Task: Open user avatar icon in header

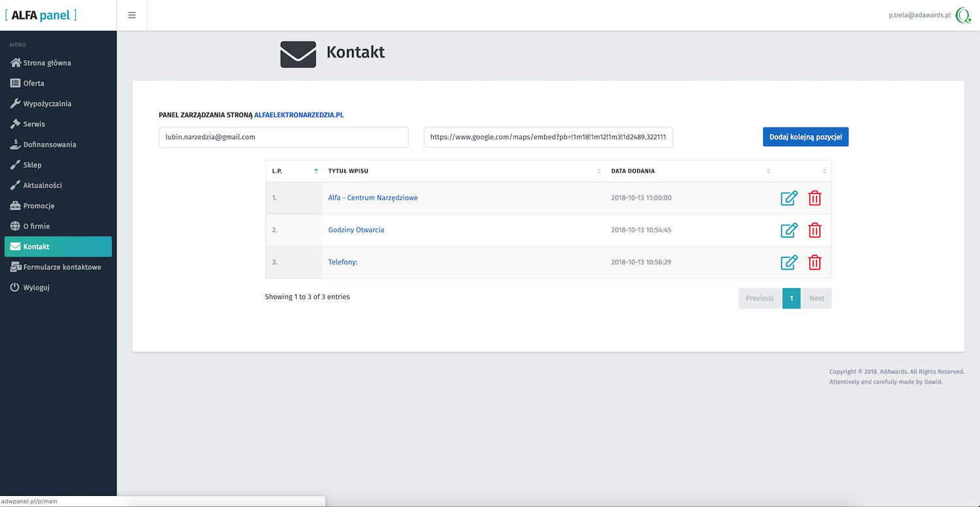Action: click(963, 15)
